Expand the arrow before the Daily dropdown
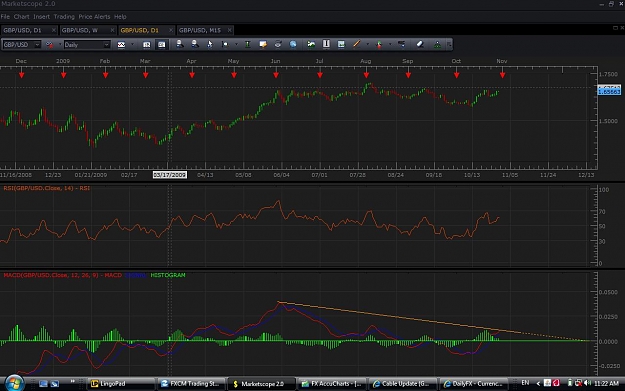 coord(60,45)
